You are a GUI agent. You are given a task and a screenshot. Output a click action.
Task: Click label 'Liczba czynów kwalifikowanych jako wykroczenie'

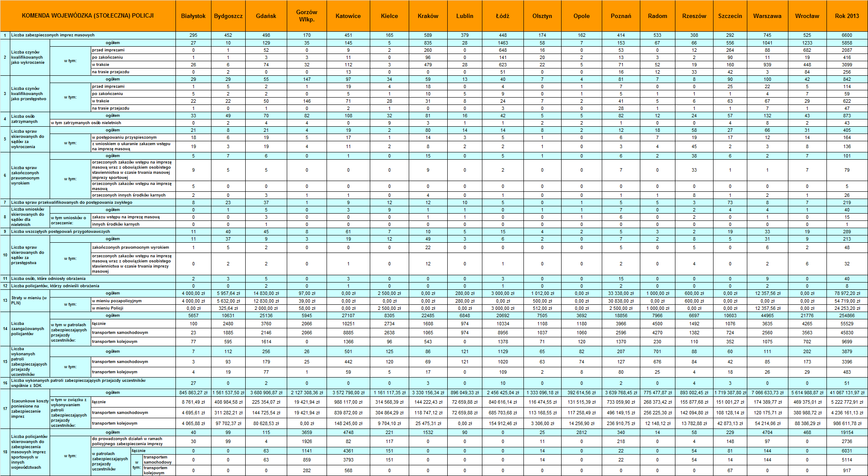pyautogui.click(x=30, y=57)
